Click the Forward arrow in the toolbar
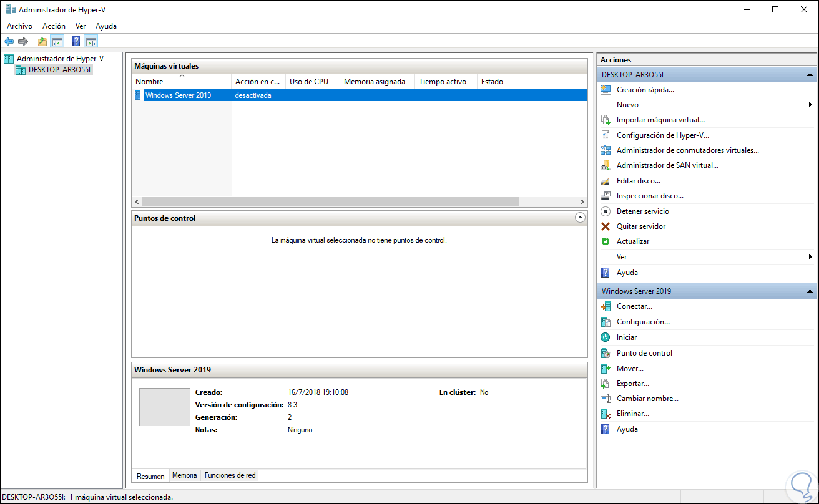The image size is (819, 504). (x=23, y=42)
